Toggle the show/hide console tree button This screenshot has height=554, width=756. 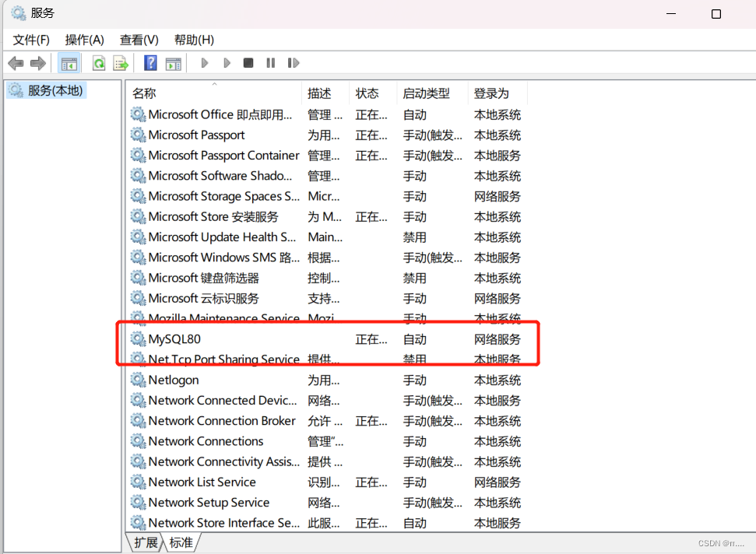pos(69,63)
